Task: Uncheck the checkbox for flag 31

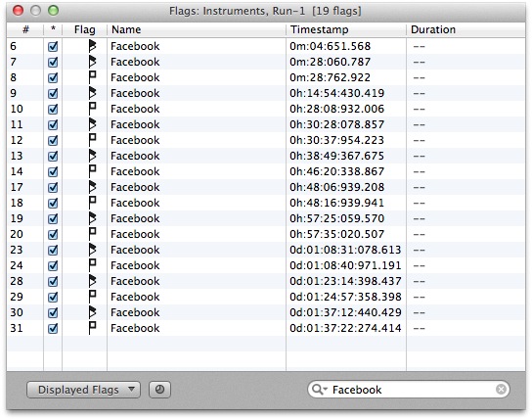Action: tap(53, 328)
